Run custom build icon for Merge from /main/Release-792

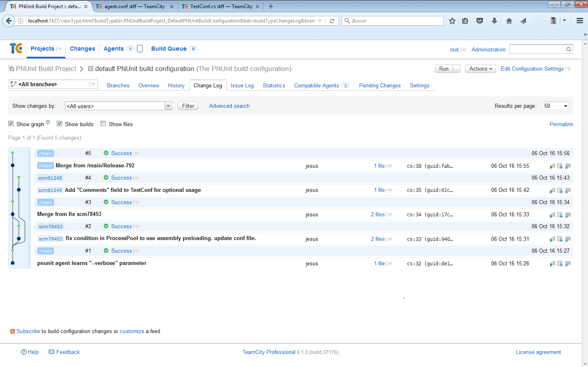click(552, 166)
